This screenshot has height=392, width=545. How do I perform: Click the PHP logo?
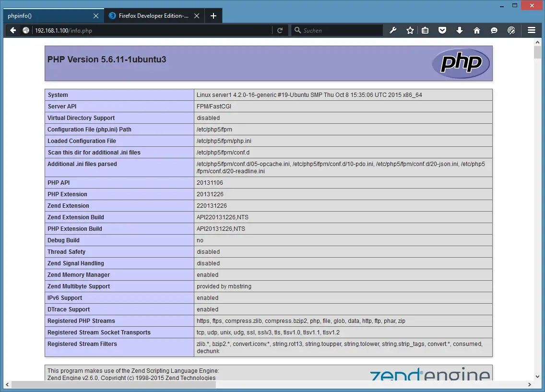tap(461, 63)
